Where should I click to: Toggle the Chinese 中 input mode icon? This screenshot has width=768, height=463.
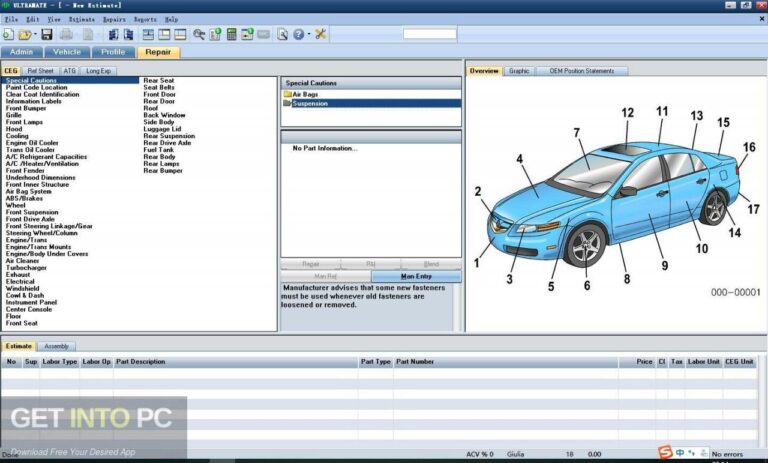[x=680, y=453]
